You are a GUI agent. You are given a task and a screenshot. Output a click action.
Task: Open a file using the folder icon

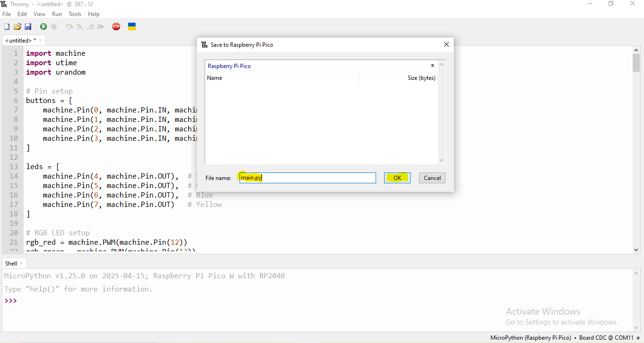(17, 27)
